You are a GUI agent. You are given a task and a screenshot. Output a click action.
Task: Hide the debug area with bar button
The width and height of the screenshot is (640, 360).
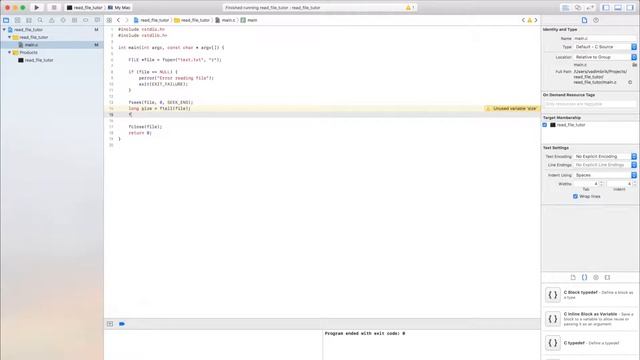110,324
